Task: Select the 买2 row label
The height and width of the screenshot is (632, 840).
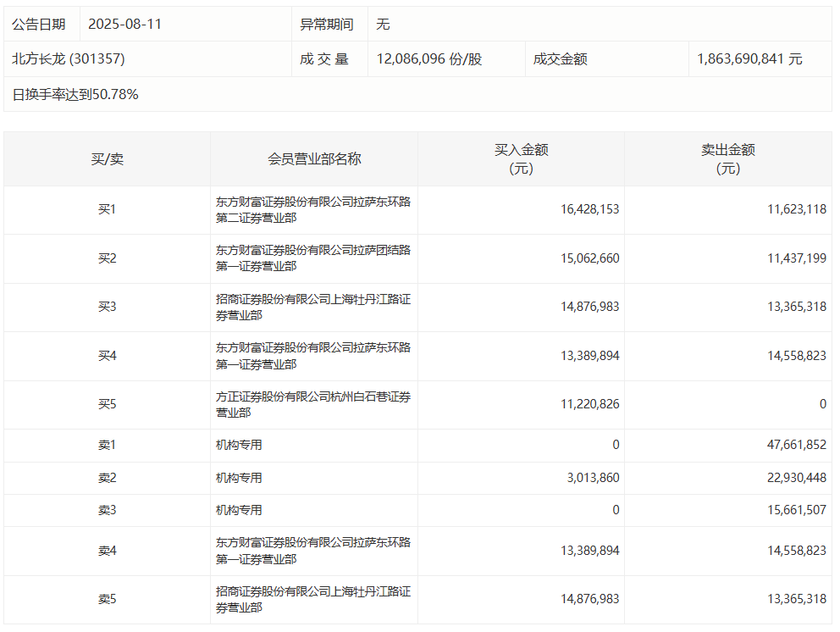Action: [108, 258]
